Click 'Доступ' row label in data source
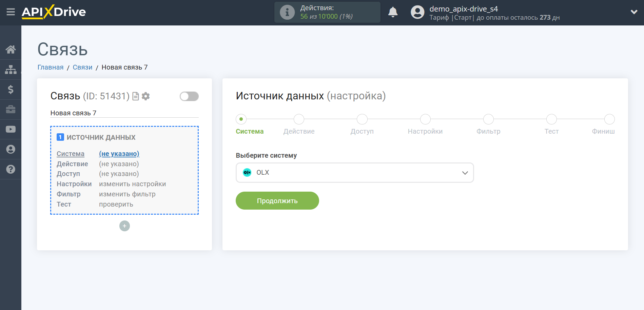 (68, 174)
